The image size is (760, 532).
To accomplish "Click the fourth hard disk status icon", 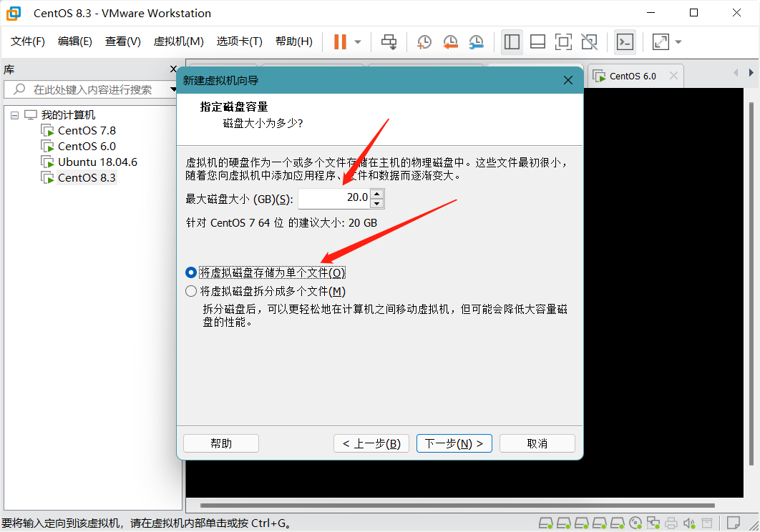I will tap(600, 523).
